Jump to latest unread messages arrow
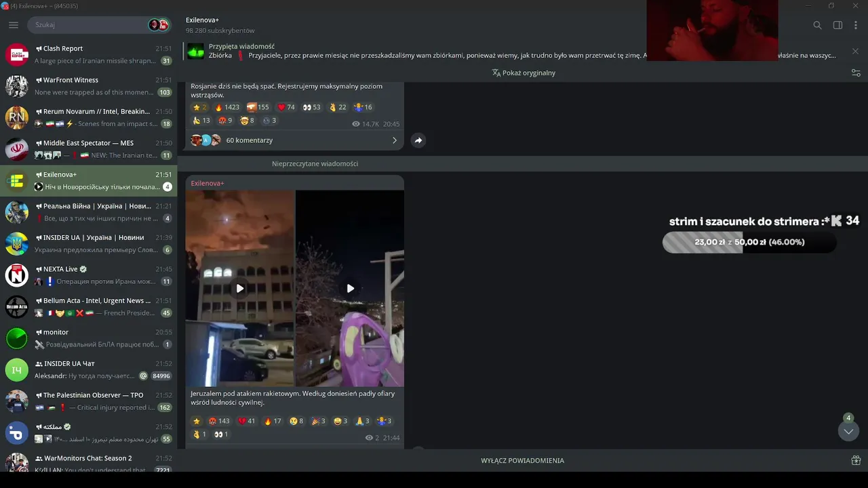 coord(848,431)
